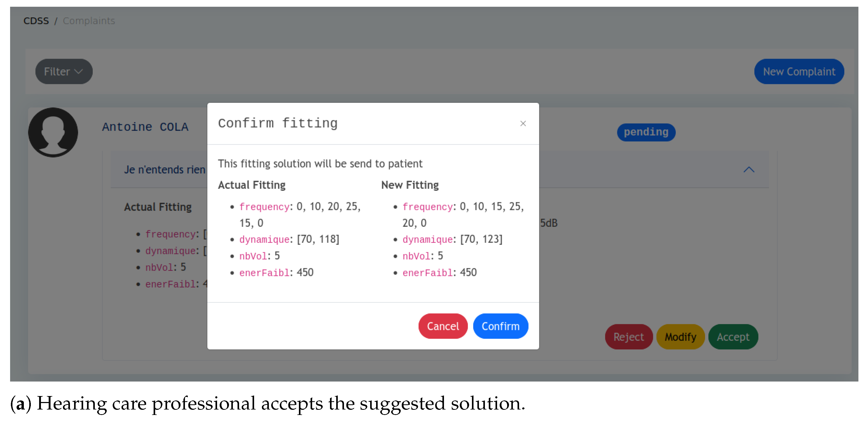Open Antoine COLA patient name link
This screenshot has width=868, height=423.
tap(145, 127)
